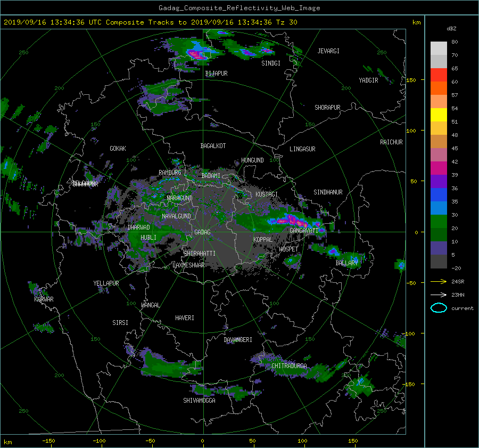Click the YADGIR city label
The height and width of the screenshot is (448, 479).
coord(368,80)
